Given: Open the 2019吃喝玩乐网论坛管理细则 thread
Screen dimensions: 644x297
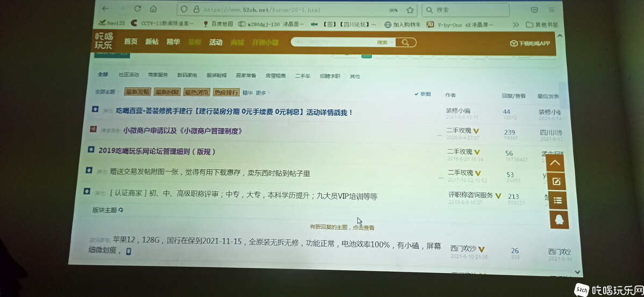Looking at the screenshot, I should click(x=157, y=151).
